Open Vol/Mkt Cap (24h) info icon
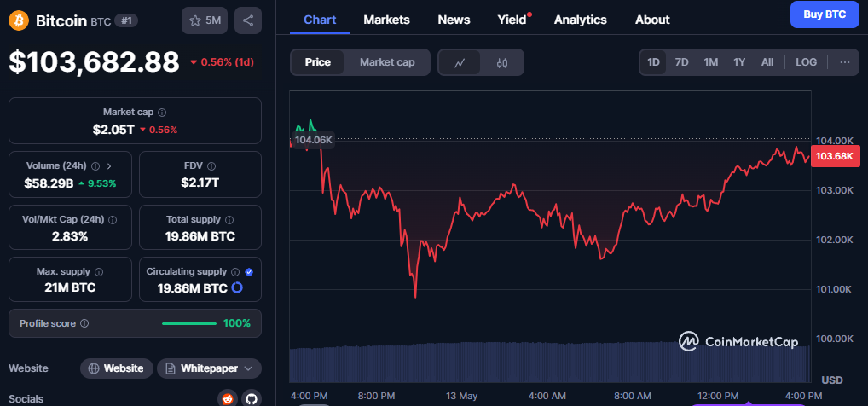This screenshot has width=868, height=406. [113, 220]
